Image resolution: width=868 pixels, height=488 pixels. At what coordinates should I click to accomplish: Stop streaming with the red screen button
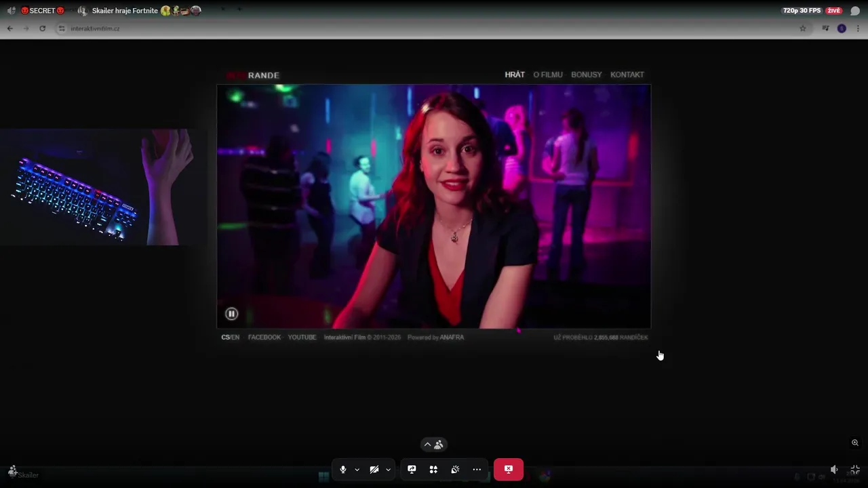coord(509,469)
